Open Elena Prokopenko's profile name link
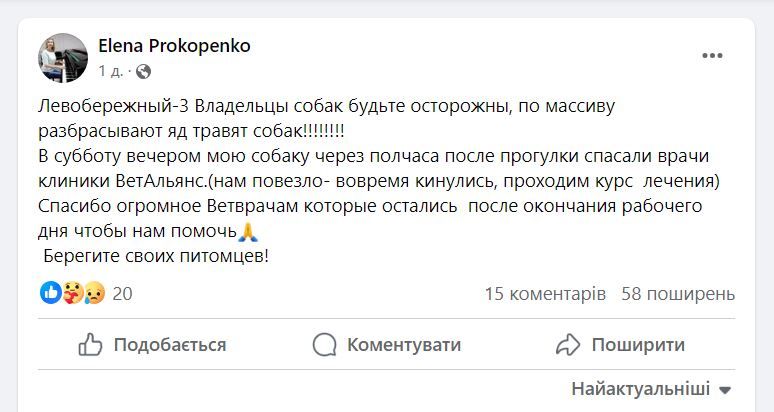Image resolution: width=774 pixels, height=412 pixels. pos(174,46)
